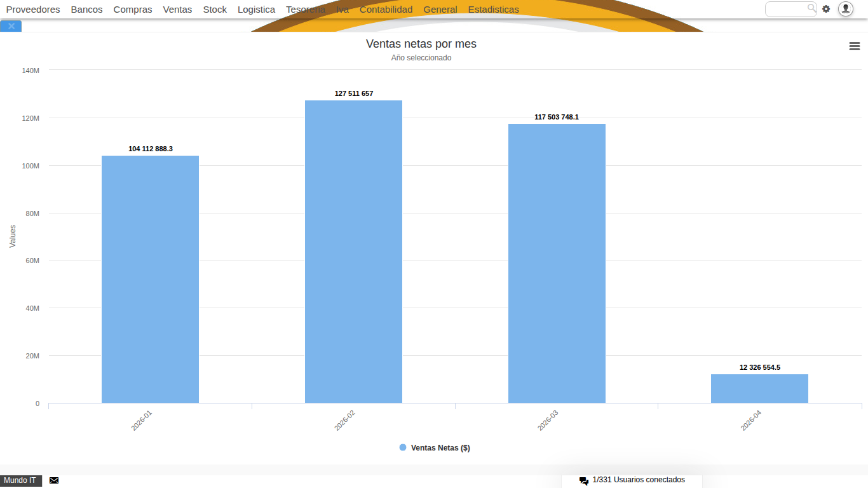Open the Contabilidad menu
Image resolution: width=868 pixels, height=488 pixels.
click(x=386, y=10)
